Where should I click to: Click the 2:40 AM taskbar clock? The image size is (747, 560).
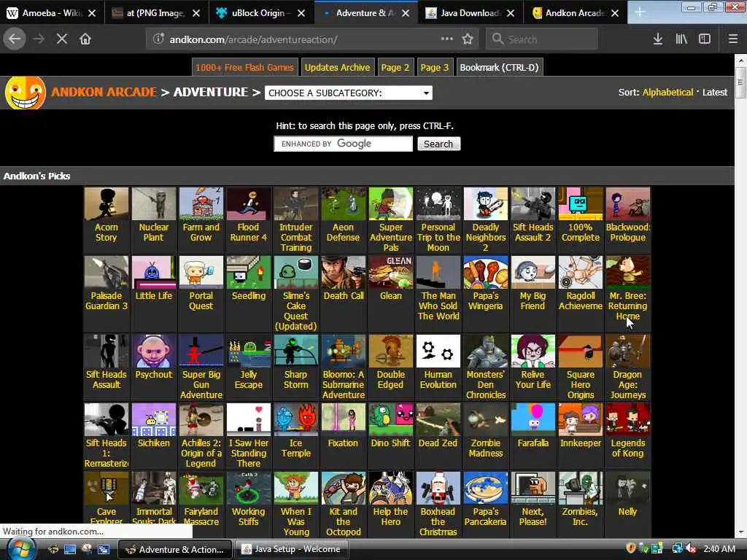719,549
